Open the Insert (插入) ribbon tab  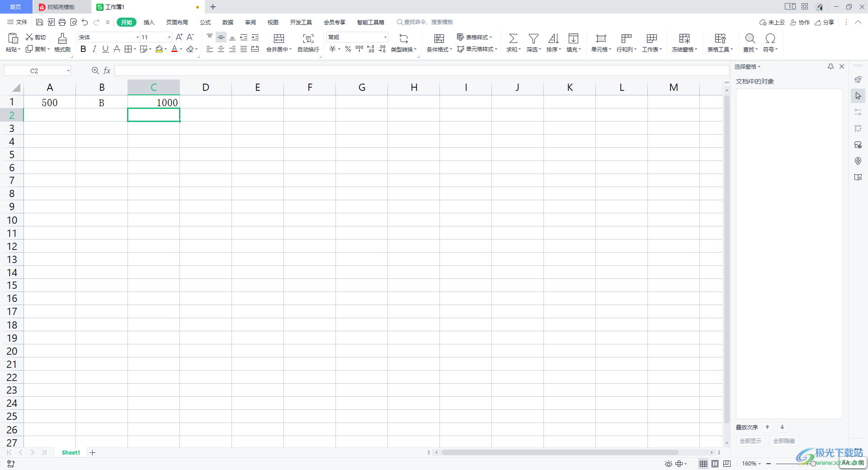pos(149,22)
